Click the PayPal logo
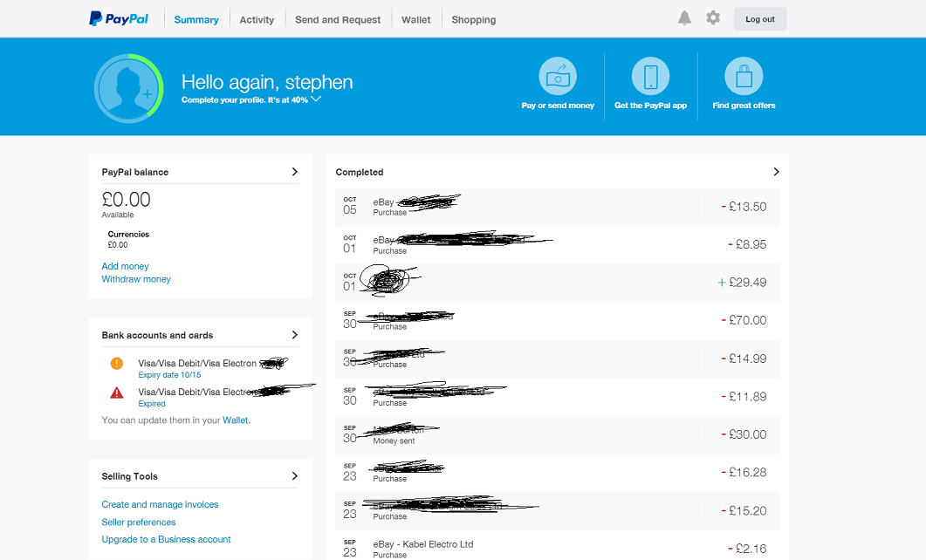Screen dimensions: 926x560 point(118,19)
